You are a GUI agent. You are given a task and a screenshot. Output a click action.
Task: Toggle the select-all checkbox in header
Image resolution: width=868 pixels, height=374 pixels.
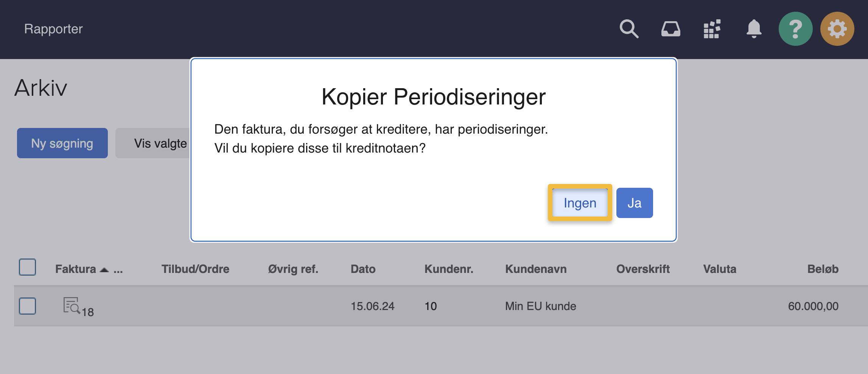[x=28, y=267]
